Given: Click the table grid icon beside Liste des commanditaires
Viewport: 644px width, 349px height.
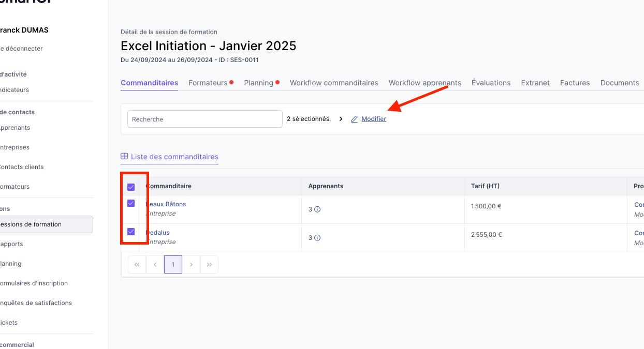Looking at the screenshot, I should 124,156.
